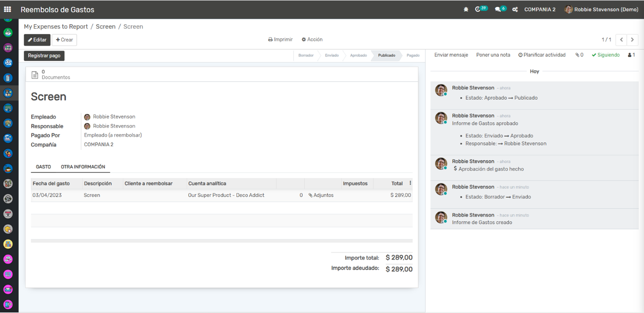This screenshot has width=644, height=313.
Task: Toggle the Siguiendo follow status
Action: [x=605, y=55]
